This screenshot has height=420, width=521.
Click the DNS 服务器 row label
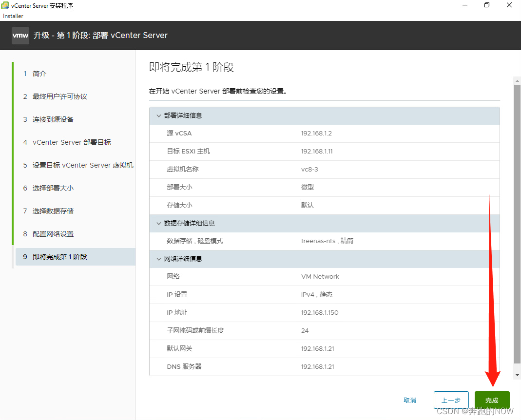[184, 366]
